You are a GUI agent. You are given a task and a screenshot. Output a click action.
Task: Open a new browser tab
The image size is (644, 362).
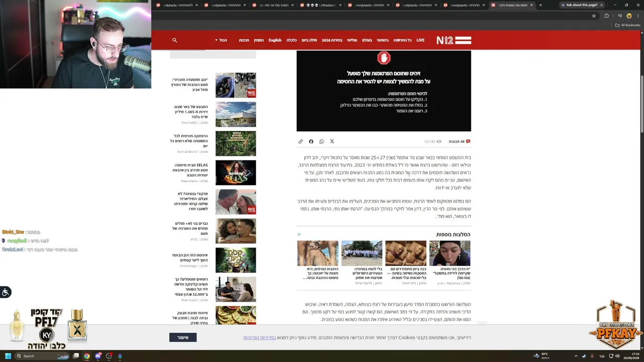point(540,5)
